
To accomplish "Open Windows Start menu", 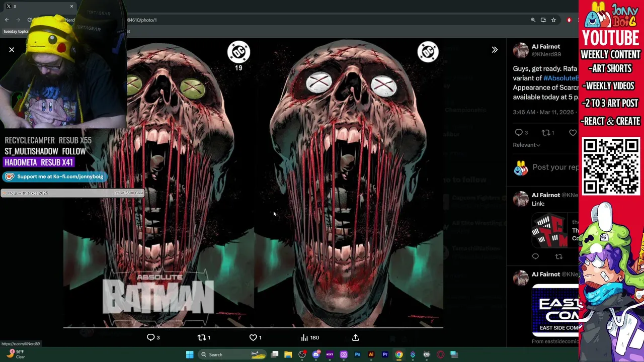I will pyautogui.click(x=190, y=354).
